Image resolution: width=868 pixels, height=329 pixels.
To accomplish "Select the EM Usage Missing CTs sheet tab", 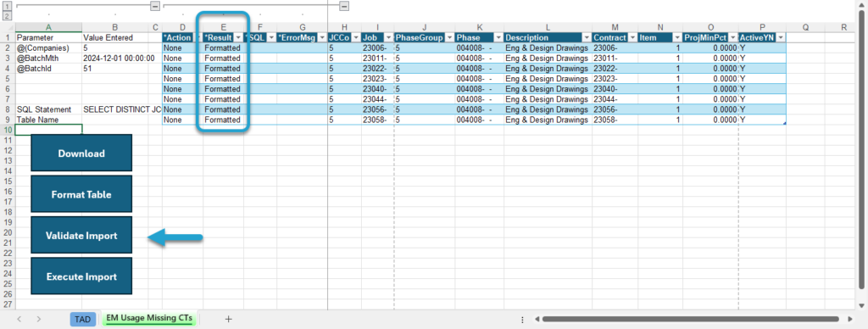I will (149, 319).
